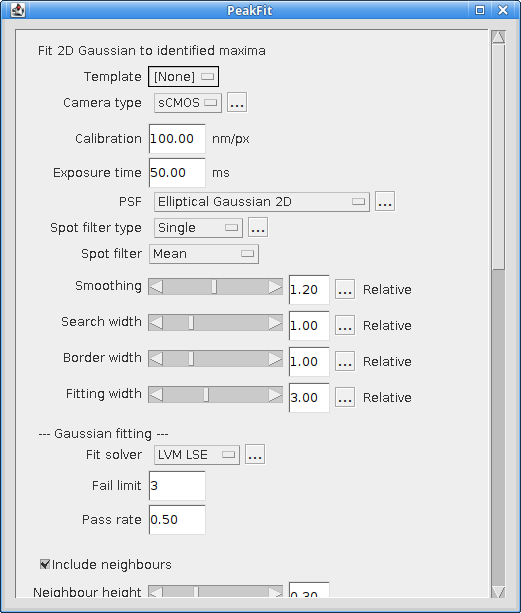
Task: Expand the Template dropdown
Action: (183, 77)
